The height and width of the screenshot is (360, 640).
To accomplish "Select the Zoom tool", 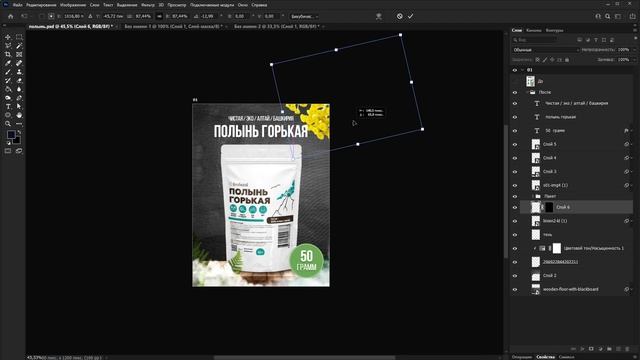I will point(8,124).
